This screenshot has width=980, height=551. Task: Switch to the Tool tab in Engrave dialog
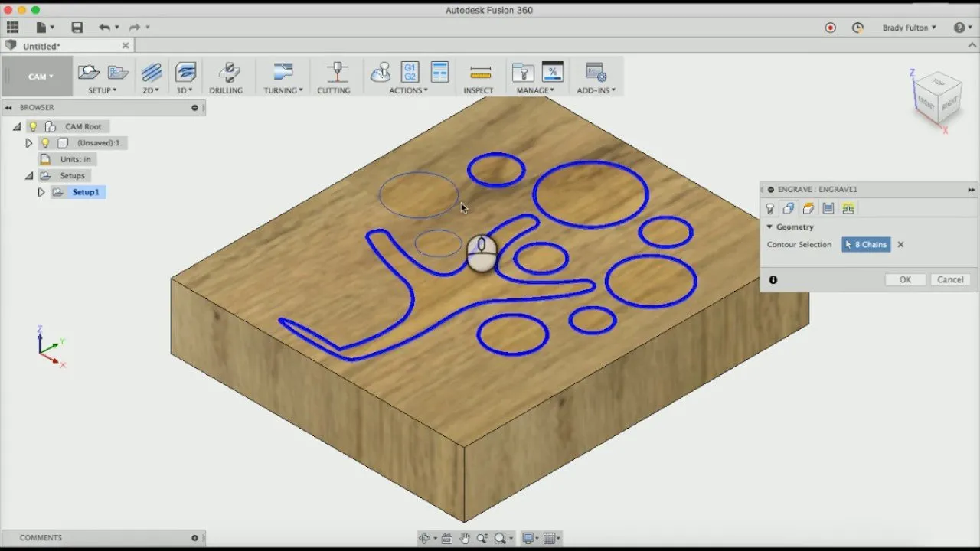pyautogui.click(x=771, y=209)
